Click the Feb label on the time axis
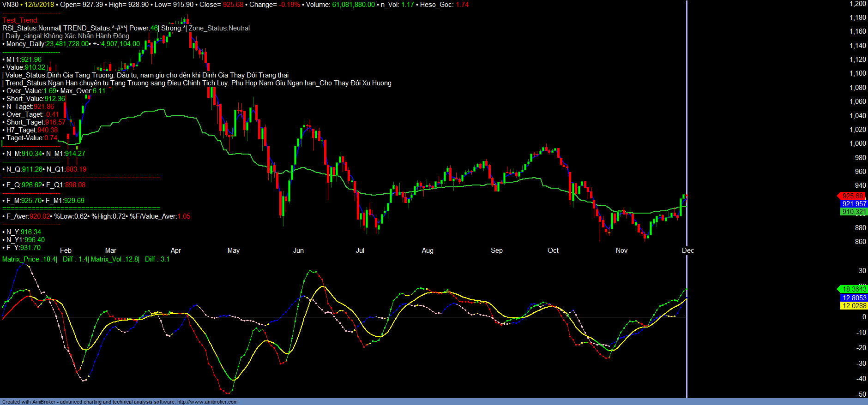 pyautogui.click(x=66, y=250)
